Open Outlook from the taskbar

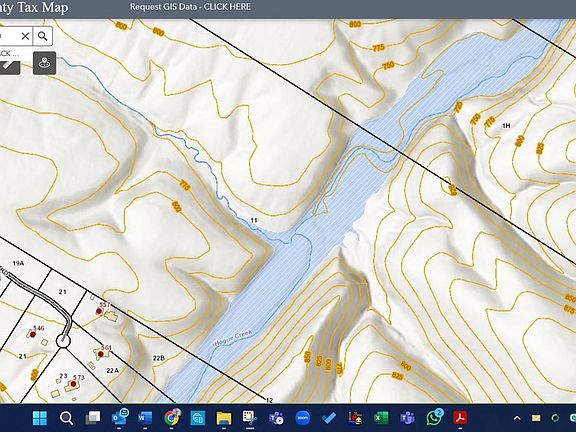pos(119,418)
